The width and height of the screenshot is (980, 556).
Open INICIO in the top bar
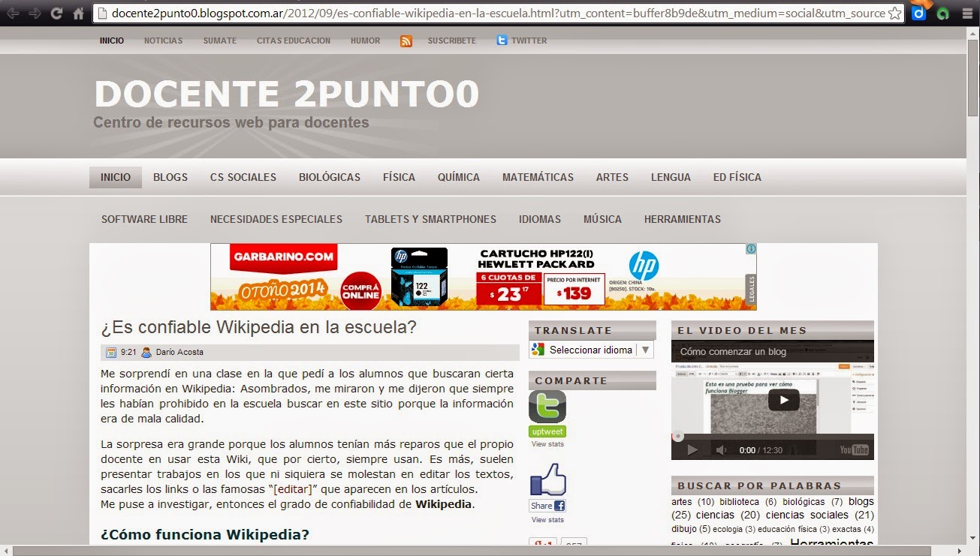[112, 41]
